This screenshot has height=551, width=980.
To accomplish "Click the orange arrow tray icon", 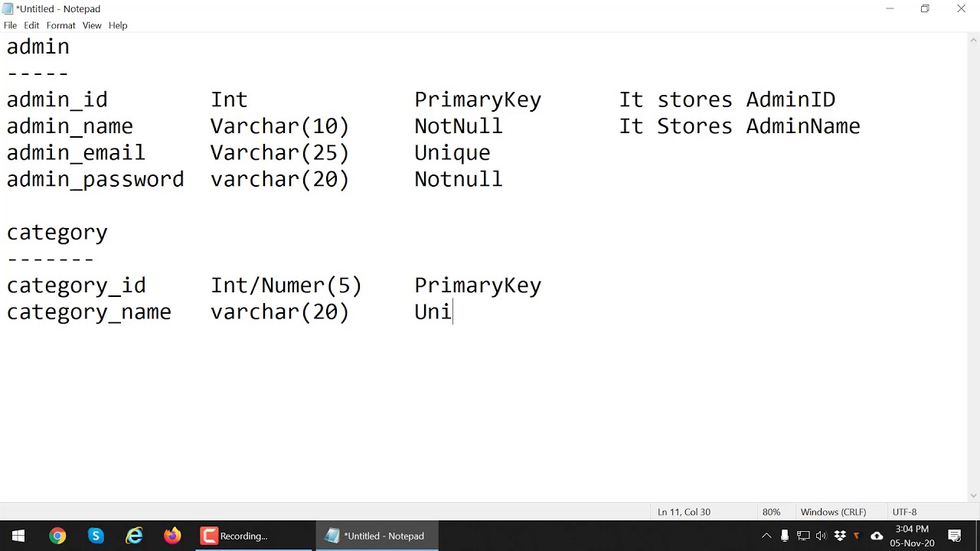I will click(x=857, y=536).
